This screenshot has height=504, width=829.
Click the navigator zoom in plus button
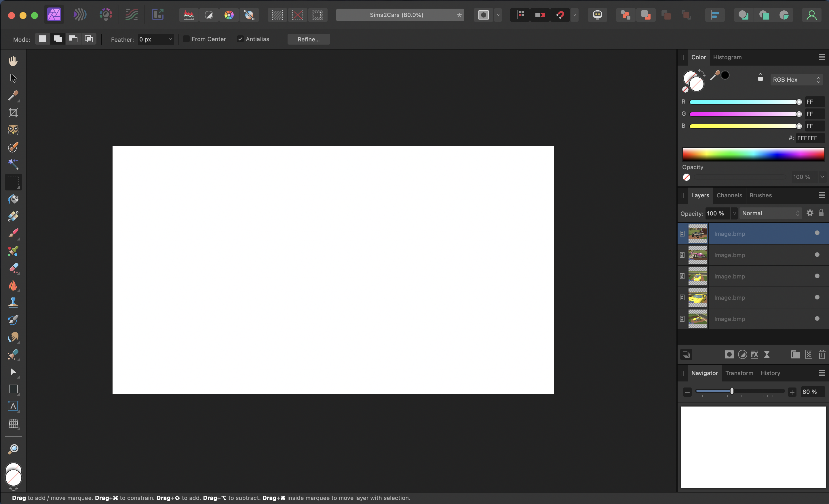(792, 392)
